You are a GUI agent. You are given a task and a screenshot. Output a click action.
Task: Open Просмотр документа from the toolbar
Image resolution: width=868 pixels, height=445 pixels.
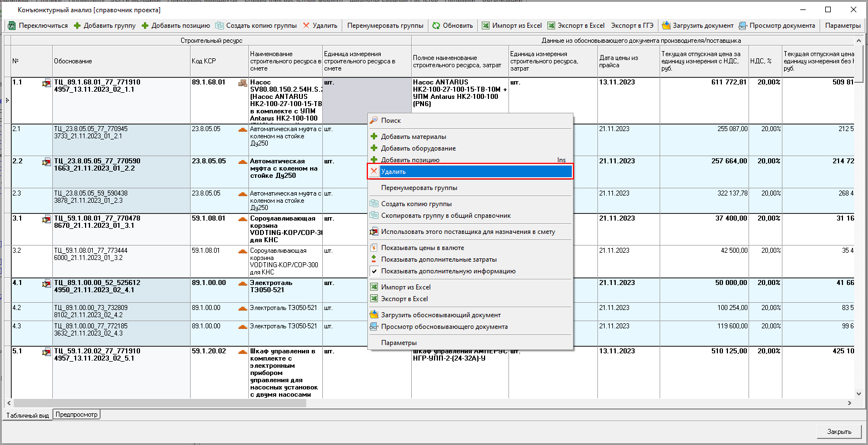pyautogui.click(x=777, y=26)
